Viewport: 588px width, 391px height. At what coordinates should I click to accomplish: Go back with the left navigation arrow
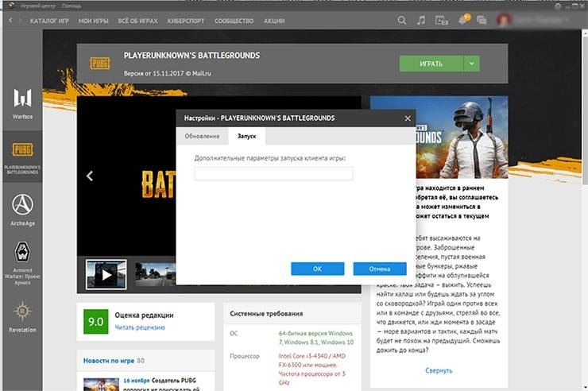point(10,20)
